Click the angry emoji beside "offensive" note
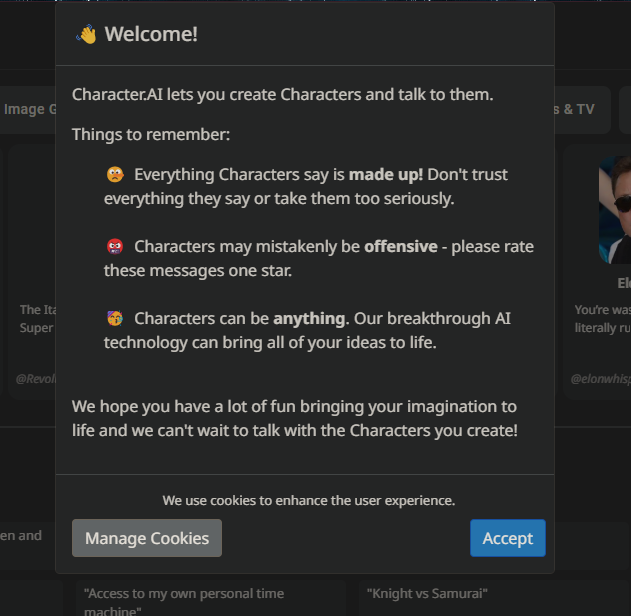The width and height of the screenshot is (631, 616). coord(115,246)
